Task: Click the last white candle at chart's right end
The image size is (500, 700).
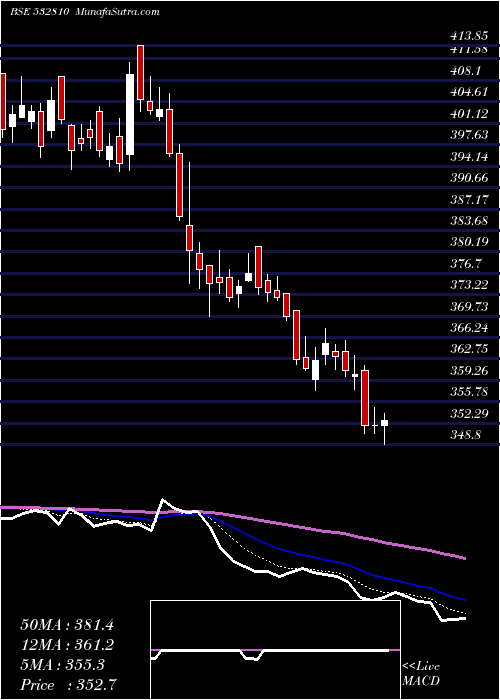Action: coord(384,423)
